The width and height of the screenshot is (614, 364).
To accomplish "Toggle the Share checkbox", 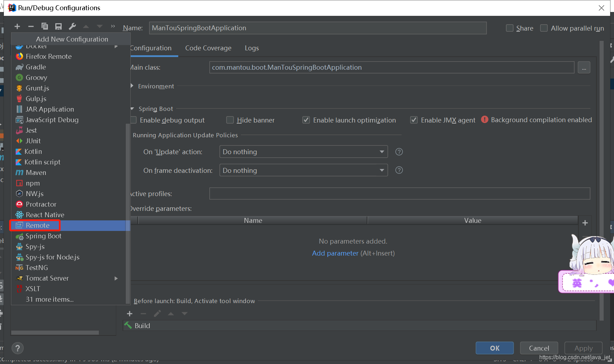I will [509, 28].
